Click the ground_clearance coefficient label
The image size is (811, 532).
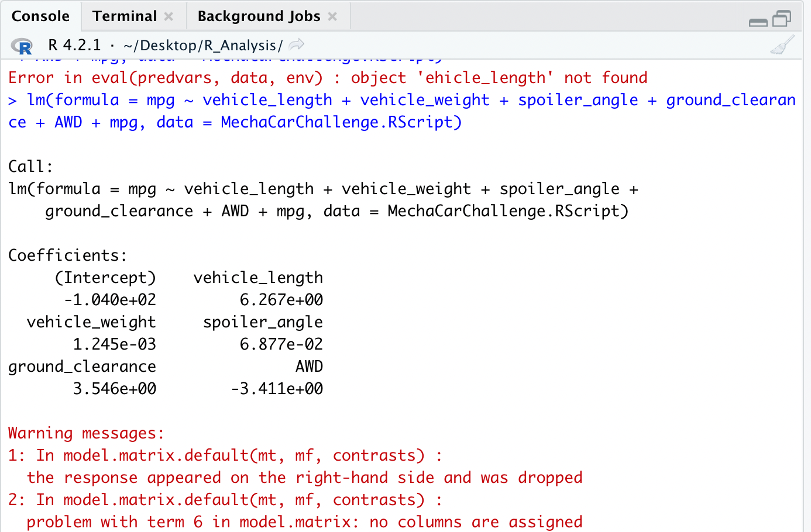(82, 367)
